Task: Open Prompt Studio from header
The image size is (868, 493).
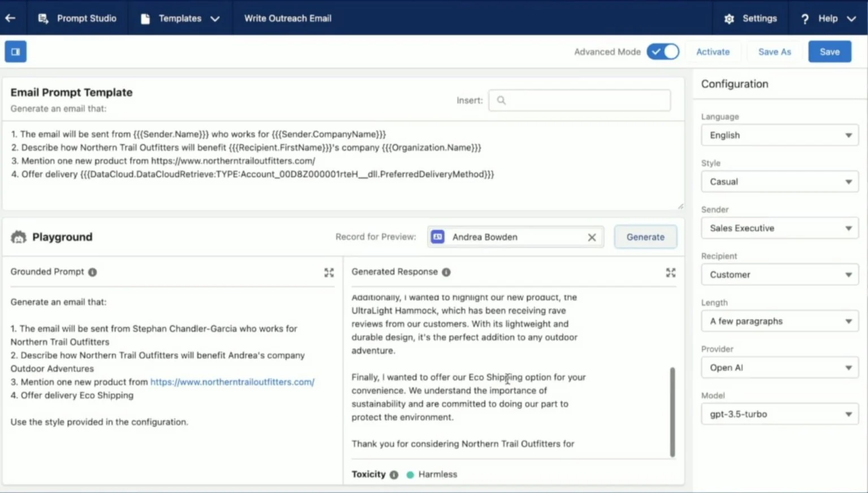Action: (x=77, y=18)
